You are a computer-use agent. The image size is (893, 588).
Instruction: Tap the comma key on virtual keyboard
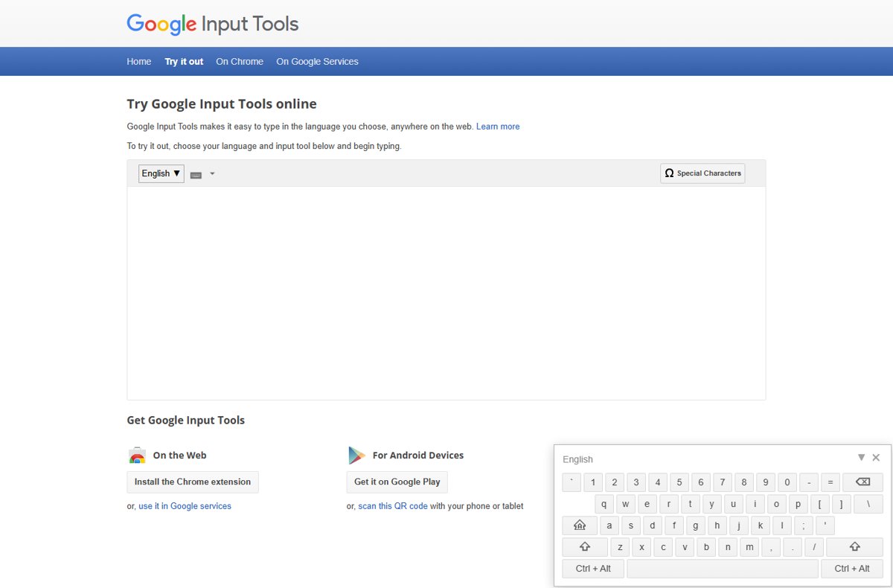pyautogui.click(x=771, y=547)
